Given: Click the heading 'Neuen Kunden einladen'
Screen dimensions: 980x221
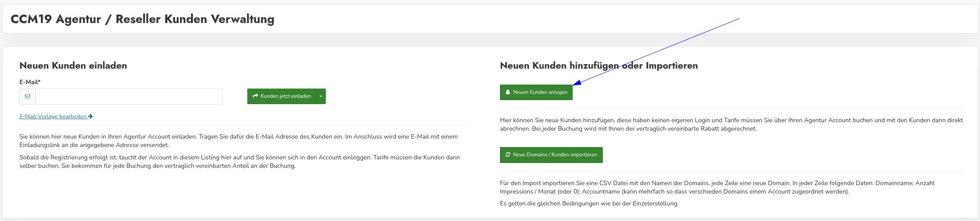Looking at the screenshot, I should (x=73, y=66).
